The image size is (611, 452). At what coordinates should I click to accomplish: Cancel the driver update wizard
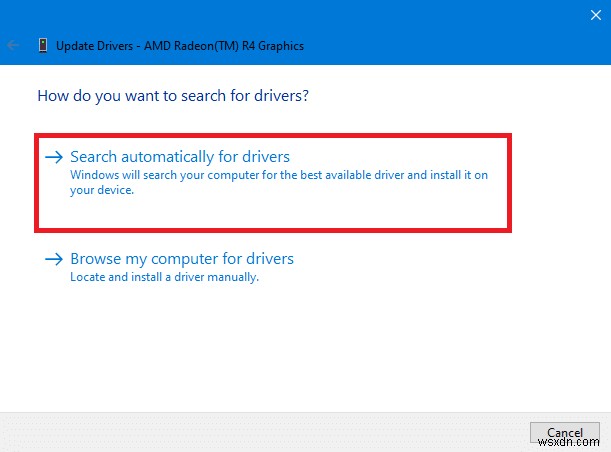565,432
